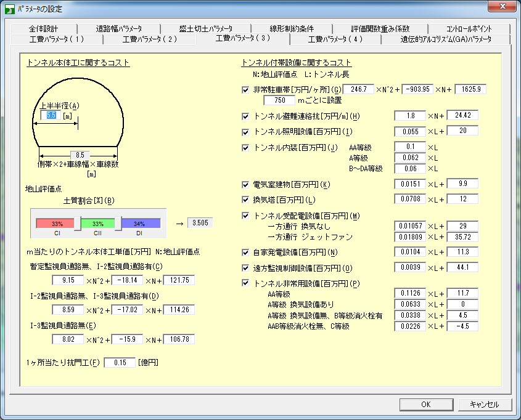Select the 工費パラメータ(4) tab
This screenshot has height=420, width=521.
pos(335,39)
